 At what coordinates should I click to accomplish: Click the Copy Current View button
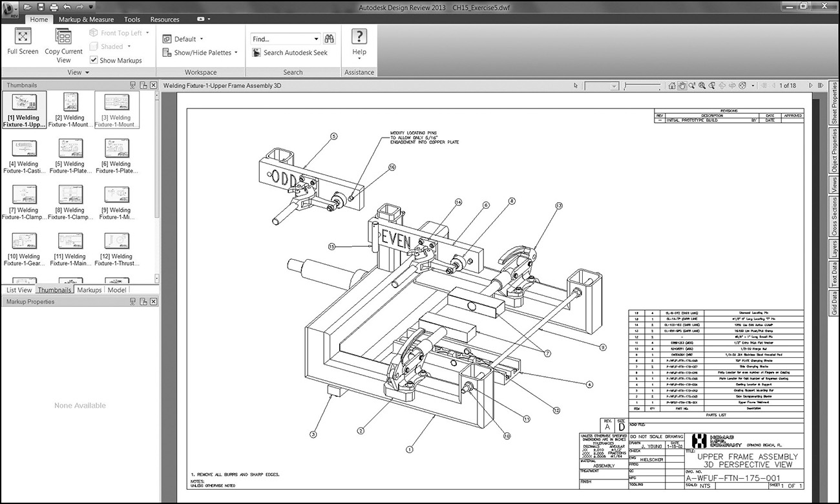pos(63,46)
